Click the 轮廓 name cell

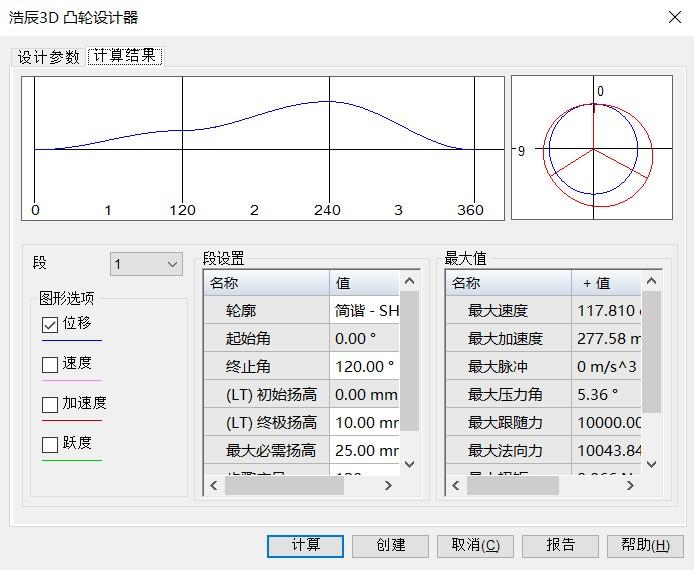coord(267,310)
